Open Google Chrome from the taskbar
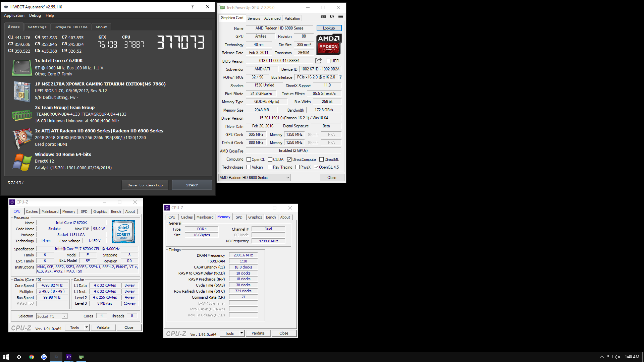 click(32, 357)
